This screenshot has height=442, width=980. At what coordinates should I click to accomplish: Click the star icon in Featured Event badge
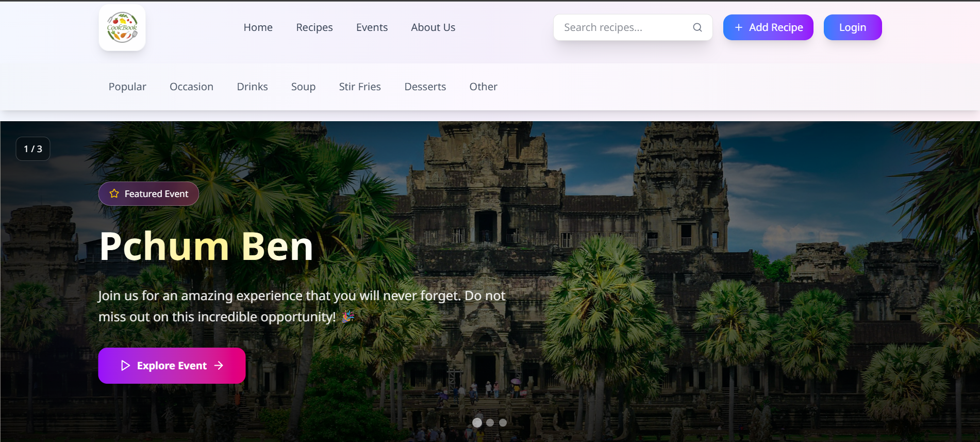click(x=114, y=193)
